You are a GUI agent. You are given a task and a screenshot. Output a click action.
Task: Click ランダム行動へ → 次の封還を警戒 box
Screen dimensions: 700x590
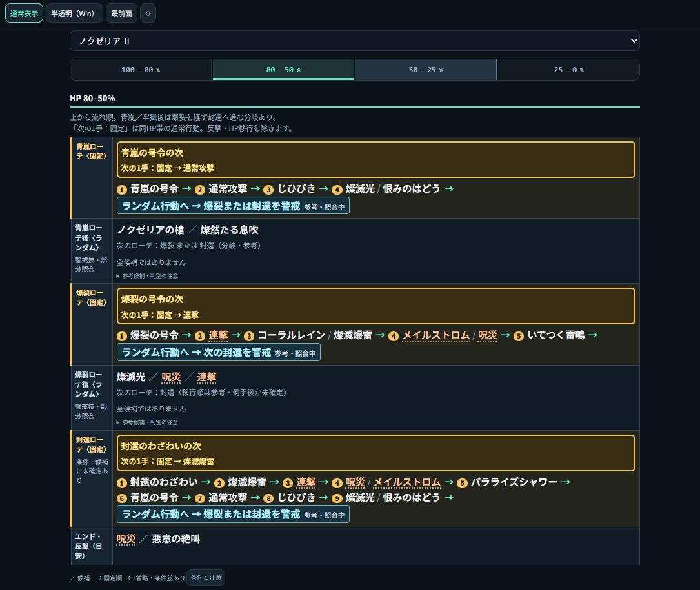coord(219,353)
